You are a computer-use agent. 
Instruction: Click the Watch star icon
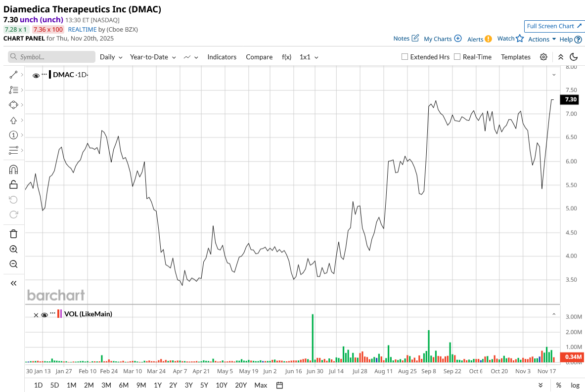[520, 38]
